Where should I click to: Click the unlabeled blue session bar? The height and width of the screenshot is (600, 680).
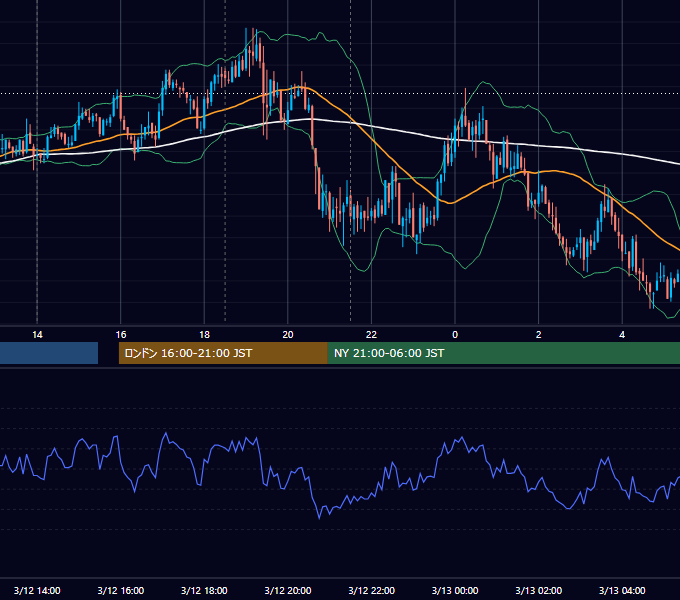click(x=49, y=353)
